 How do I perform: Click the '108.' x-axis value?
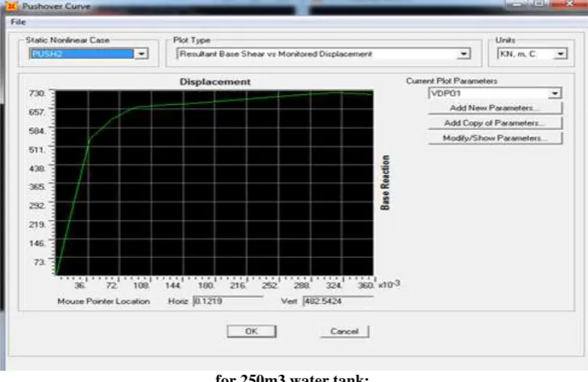click(141, 285)
